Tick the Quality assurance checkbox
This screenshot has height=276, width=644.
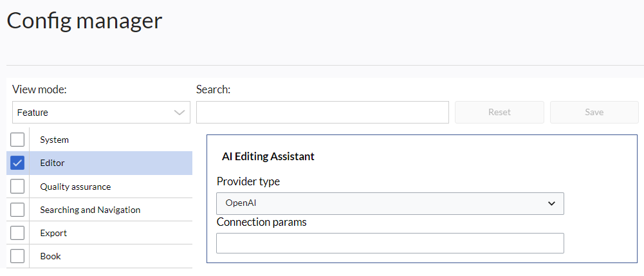(x=17, y=187)
